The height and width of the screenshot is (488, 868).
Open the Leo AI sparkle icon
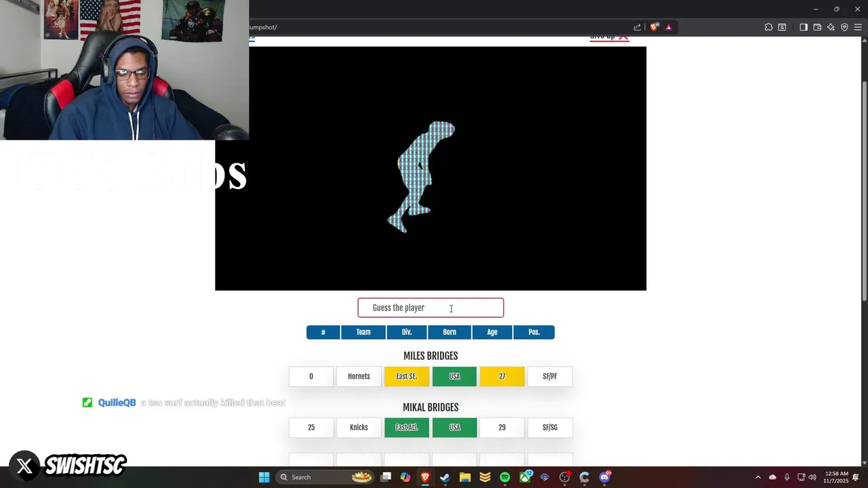tap(831, 27)
